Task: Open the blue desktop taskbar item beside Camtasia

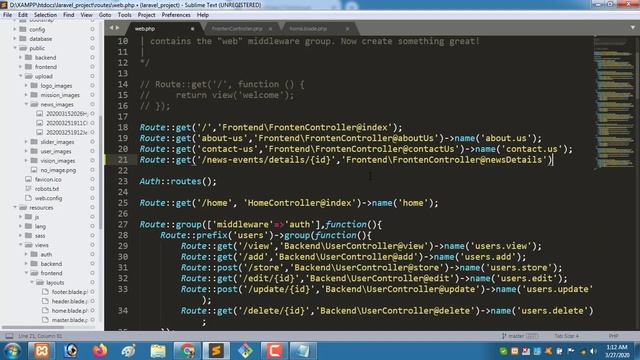Action: click(303, 351)
